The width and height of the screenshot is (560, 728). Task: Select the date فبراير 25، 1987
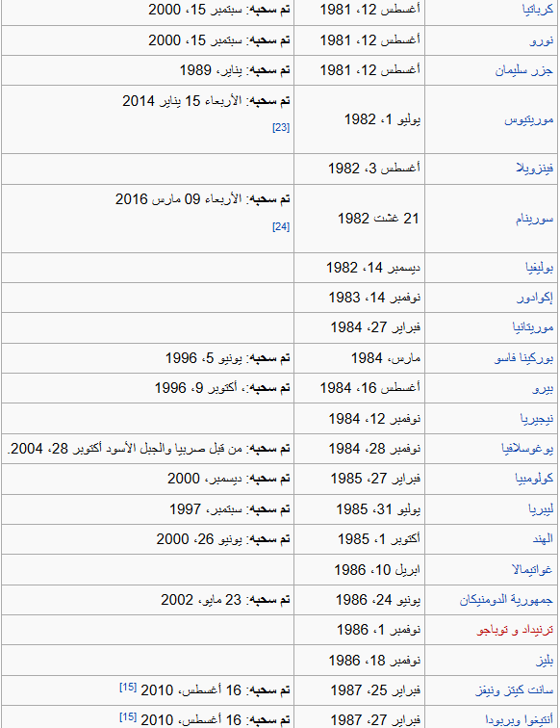coord(376,690)
